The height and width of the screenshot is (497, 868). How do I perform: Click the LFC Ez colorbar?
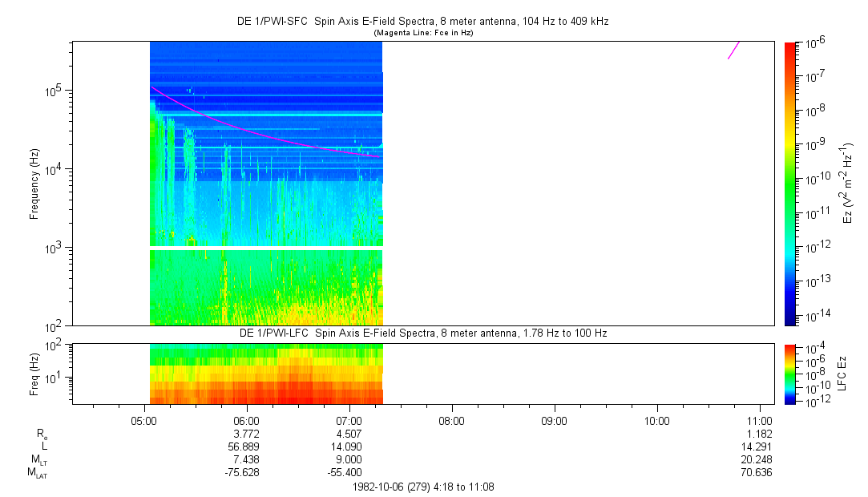pyautogui.click(x=791, y=373)
